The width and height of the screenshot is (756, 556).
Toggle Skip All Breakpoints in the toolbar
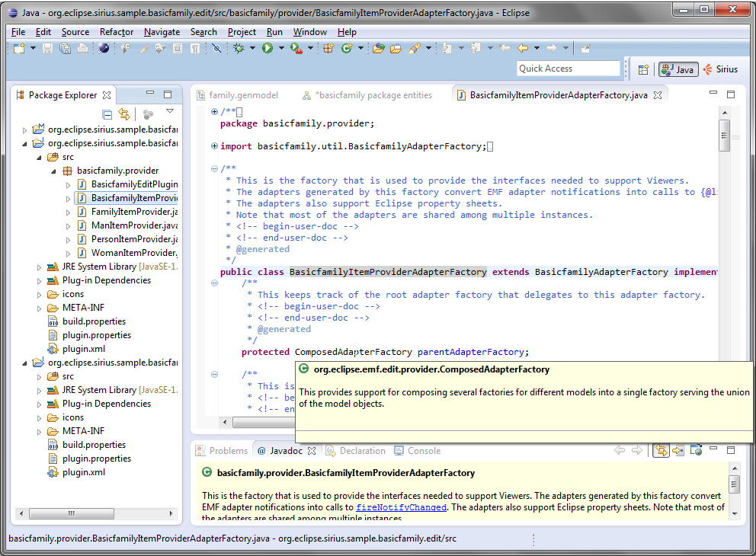coord(216,48)
